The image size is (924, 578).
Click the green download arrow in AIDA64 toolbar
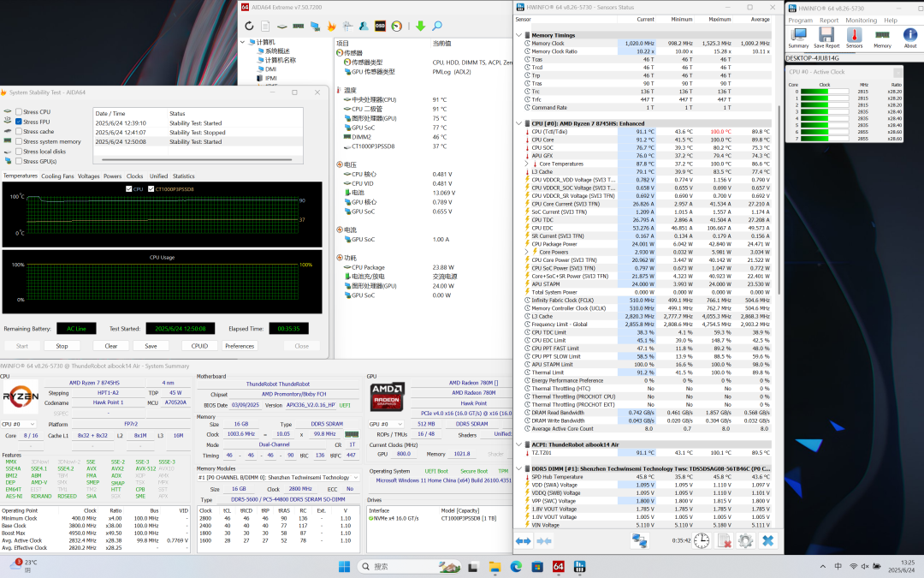coord(420,26)
